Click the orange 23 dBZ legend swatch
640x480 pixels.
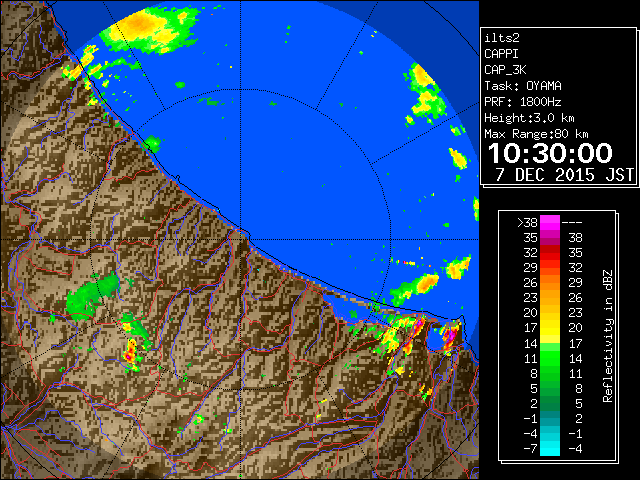(550, 298)
